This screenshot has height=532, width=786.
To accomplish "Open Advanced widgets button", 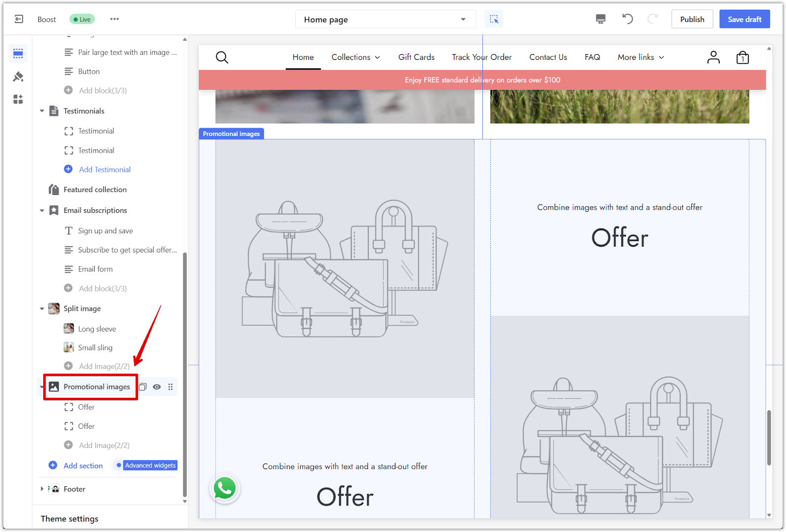I will click(x=150, y=465).
